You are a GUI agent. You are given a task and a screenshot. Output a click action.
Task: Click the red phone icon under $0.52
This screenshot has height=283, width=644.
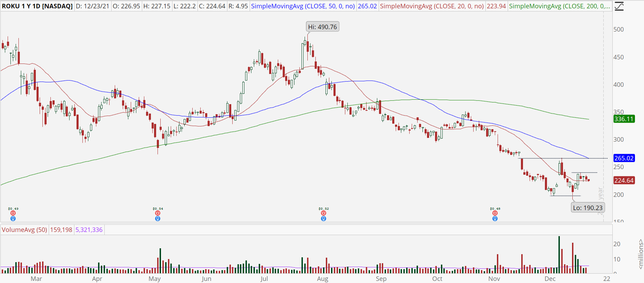coord(323,213)
